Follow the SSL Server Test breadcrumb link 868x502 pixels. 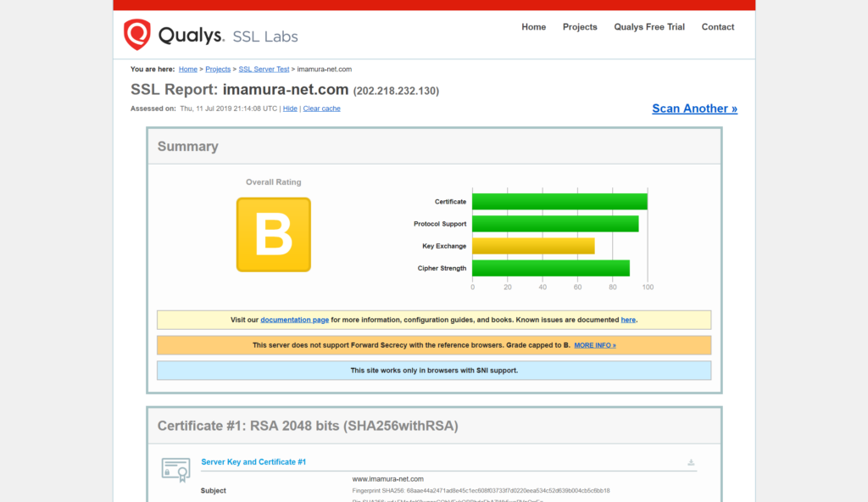pyautogui.click(x=264, y=70)
